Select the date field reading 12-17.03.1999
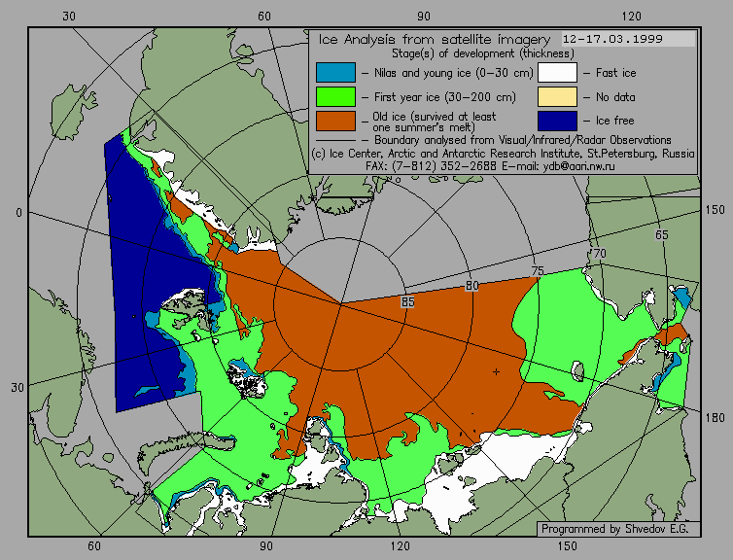The height and width of the screenshot is (560, 733). click(628, 39)
